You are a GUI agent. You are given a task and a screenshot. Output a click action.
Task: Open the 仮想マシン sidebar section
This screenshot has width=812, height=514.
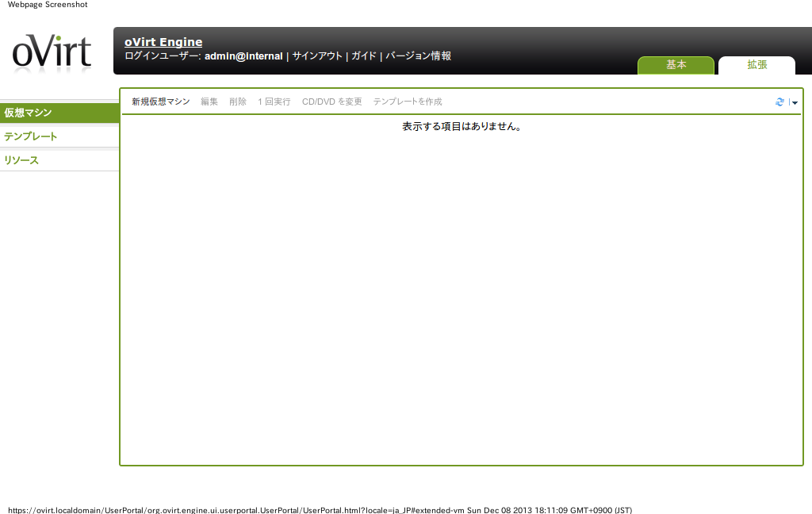(x=59, y=113)
